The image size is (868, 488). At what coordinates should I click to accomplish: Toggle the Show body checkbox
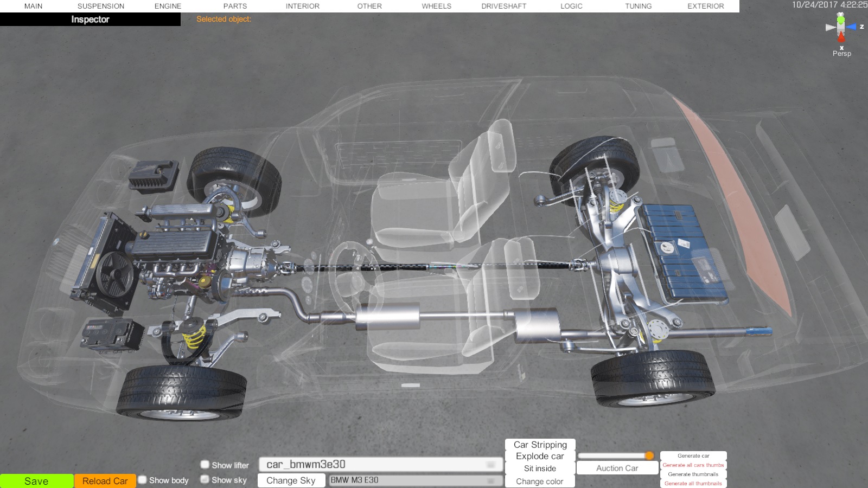143,480
